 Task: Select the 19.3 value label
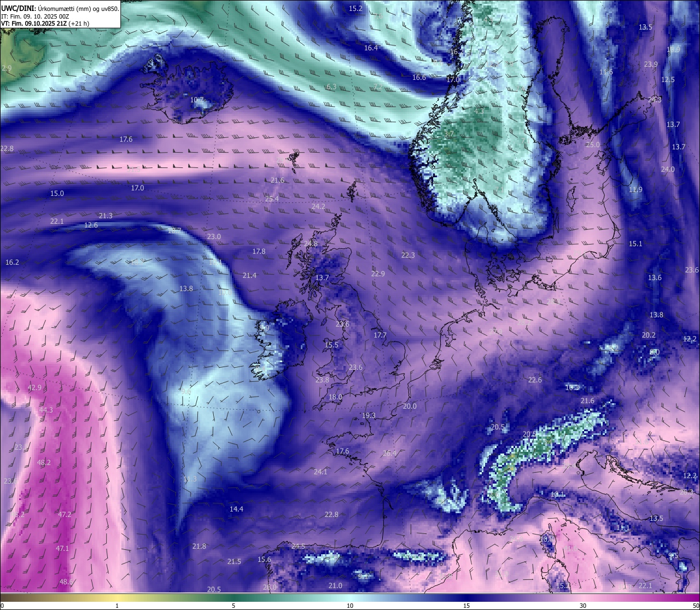369,416
